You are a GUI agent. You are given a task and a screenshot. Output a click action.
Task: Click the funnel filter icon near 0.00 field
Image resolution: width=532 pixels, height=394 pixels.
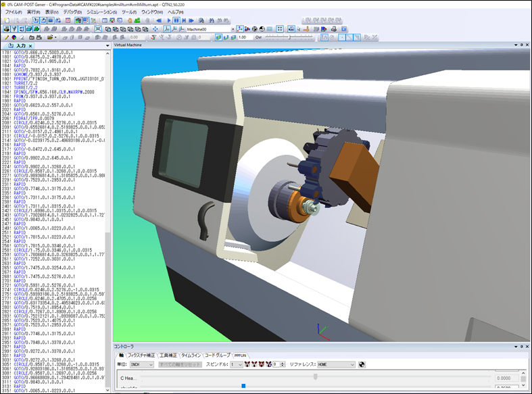click(x=153, y=38)
